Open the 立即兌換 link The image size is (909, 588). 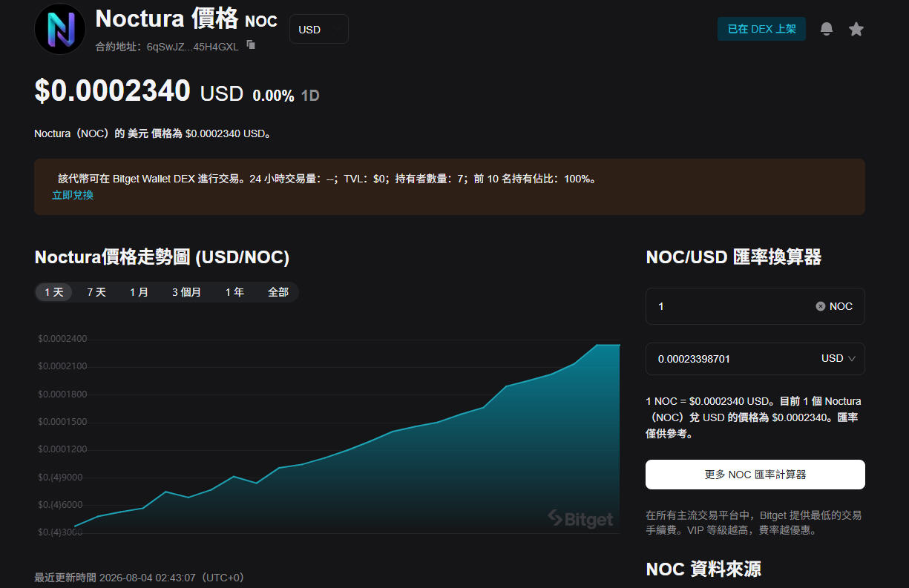click(x=73, y=195)
